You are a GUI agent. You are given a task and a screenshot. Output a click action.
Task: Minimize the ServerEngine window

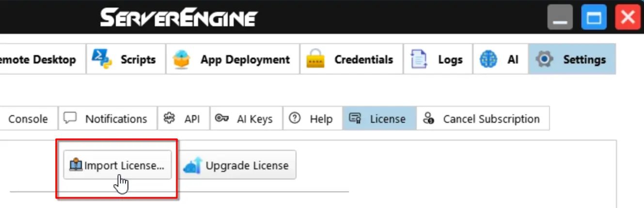pos(560,18)
